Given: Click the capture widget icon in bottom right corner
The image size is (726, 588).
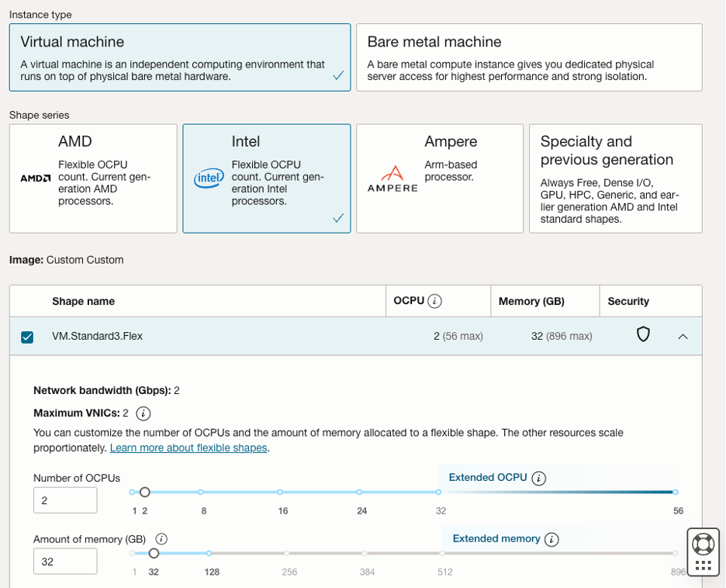Looking at the screenshot, I should pyautogui.click(x=704, y=552).
